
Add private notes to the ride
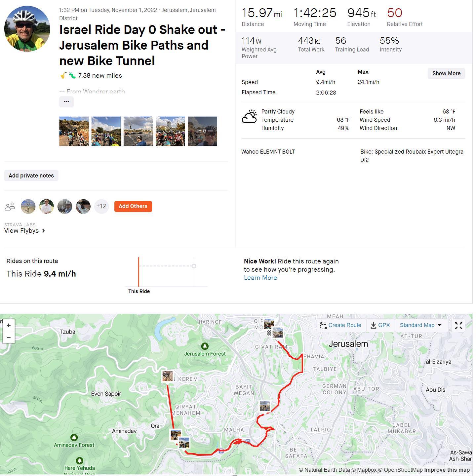[x=31, y=176]
